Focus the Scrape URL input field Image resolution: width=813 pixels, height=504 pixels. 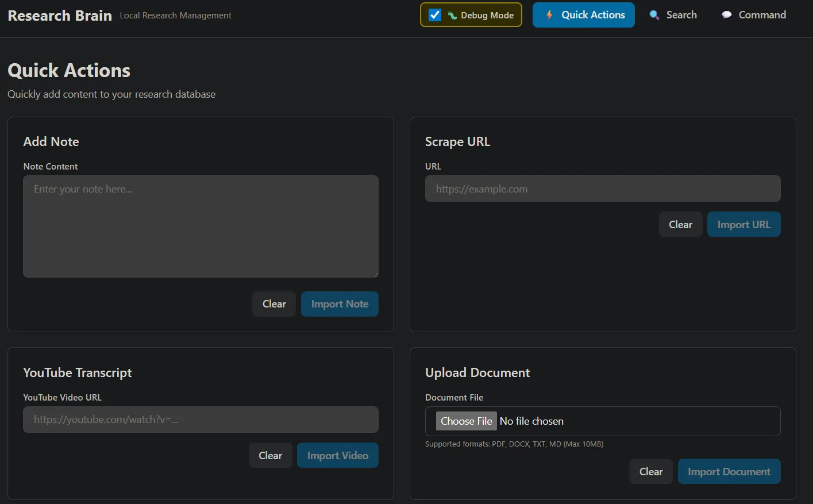[603, 188]
